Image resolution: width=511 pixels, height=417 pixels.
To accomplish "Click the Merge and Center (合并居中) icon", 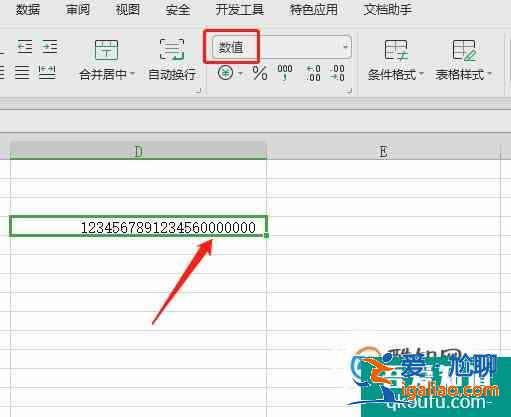I will (x=106, y=50).
